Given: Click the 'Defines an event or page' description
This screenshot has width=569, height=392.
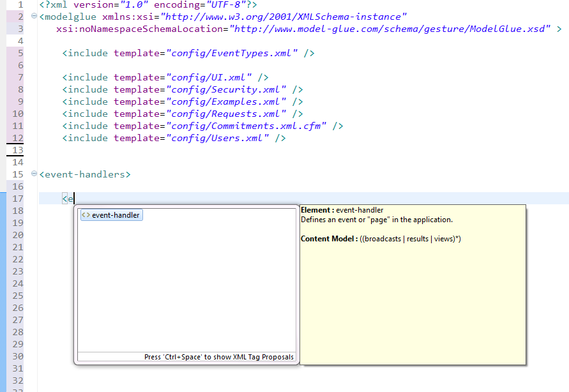Looking at the screenshot, I should 377,220.
